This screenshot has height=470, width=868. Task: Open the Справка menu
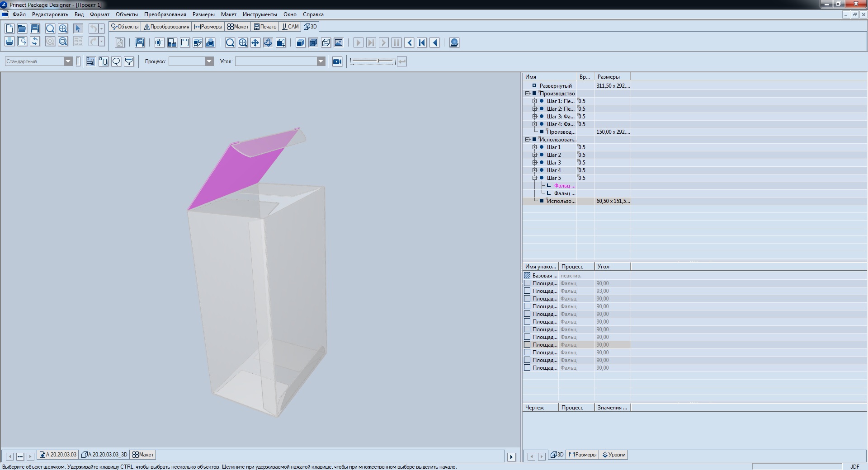coord(313,14)
